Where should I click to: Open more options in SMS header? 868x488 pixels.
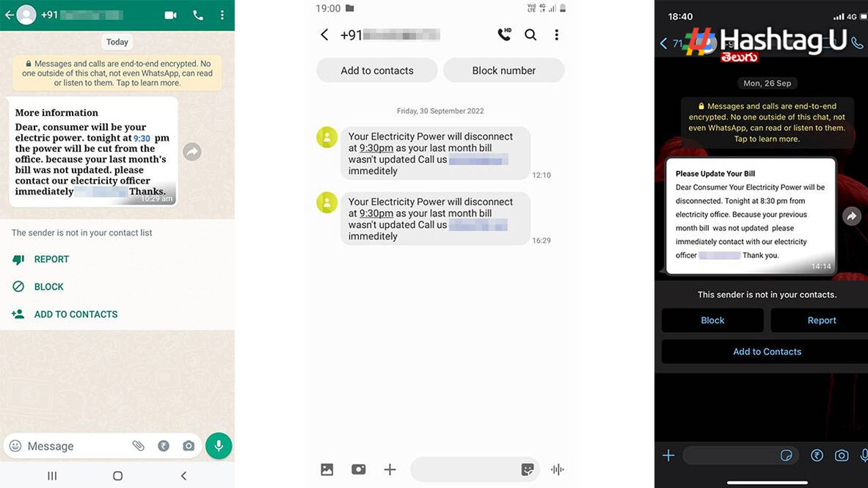coord(557,35)
